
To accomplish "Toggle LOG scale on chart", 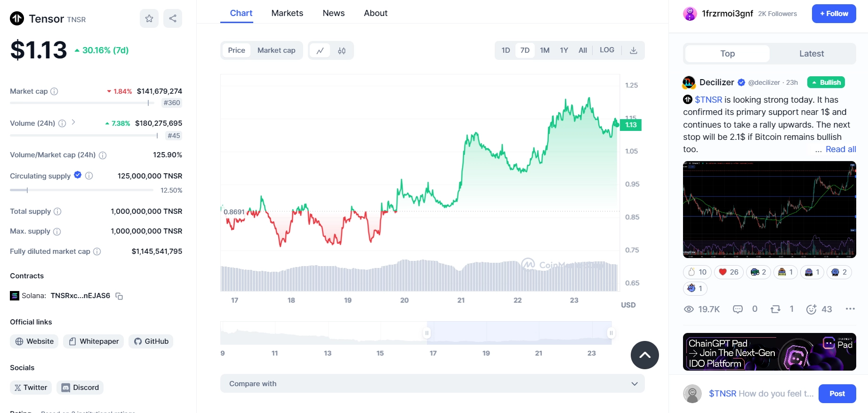I will tap(607, 50).
